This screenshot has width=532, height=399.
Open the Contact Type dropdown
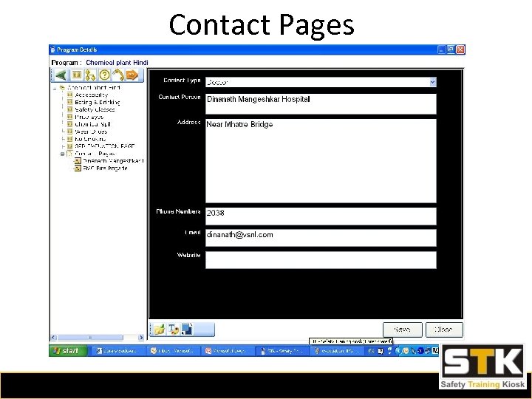(x=432, y=82)
